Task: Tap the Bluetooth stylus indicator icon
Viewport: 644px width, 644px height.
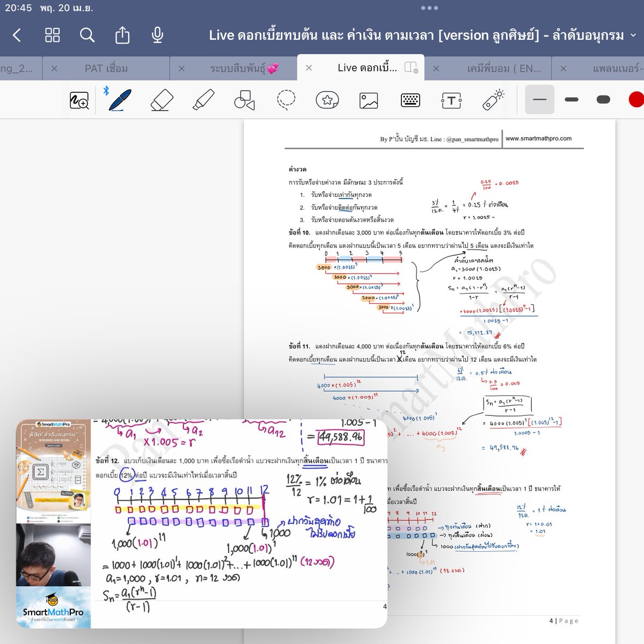Action: click(106, 91)
